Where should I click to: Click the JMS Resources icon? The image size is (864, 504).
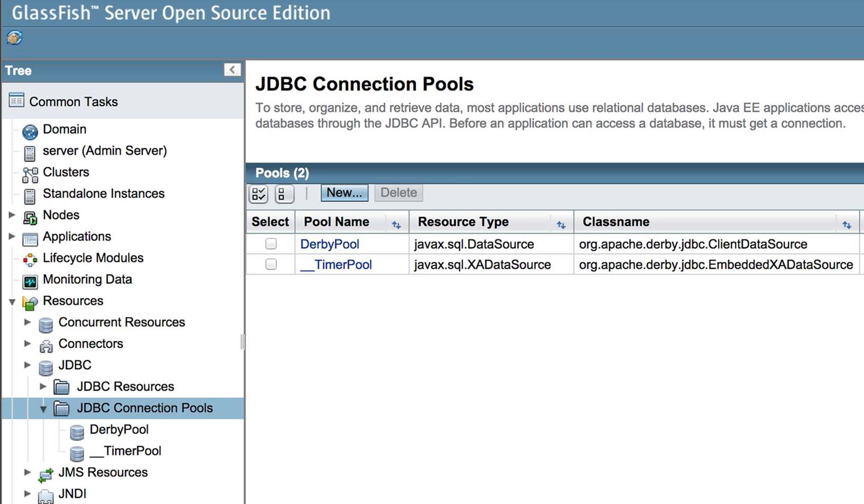click(46, 475)
